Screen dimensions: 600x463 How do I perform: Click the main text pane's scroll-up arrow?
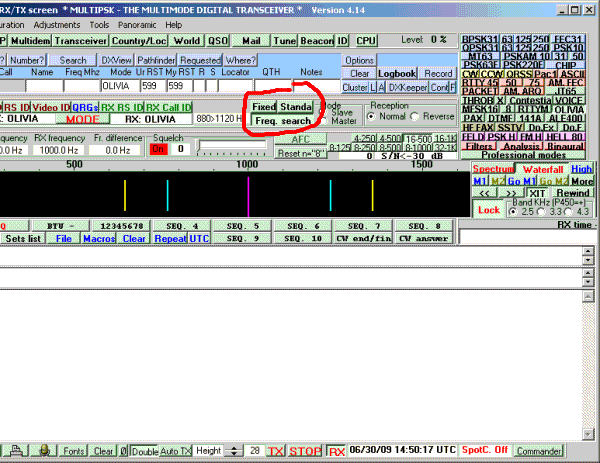(x=588, y=296)
